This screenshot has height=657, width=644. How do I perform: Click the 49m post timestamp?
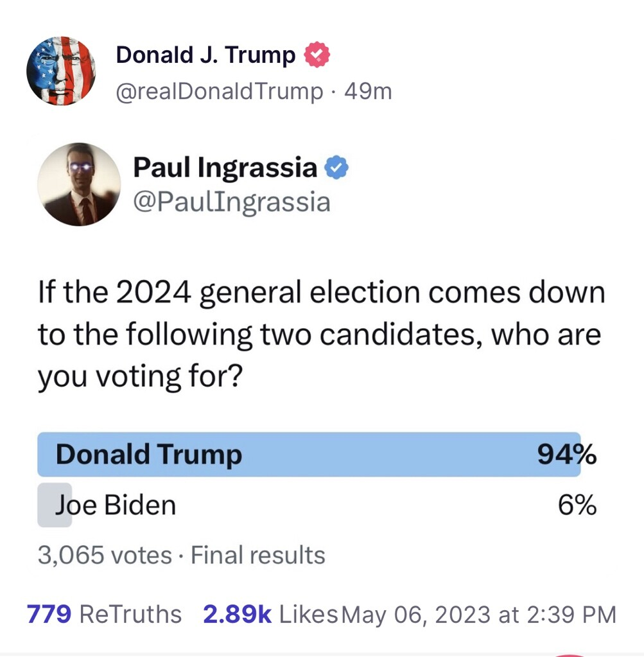click(368, 92)
